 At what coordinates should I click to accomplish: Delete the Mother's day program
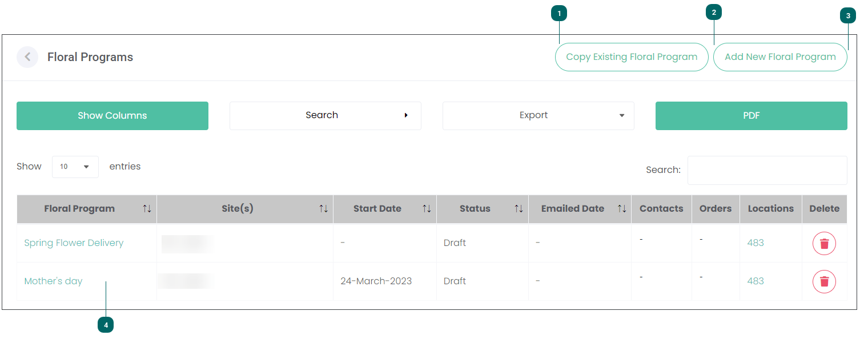click(x=824, y=282)
